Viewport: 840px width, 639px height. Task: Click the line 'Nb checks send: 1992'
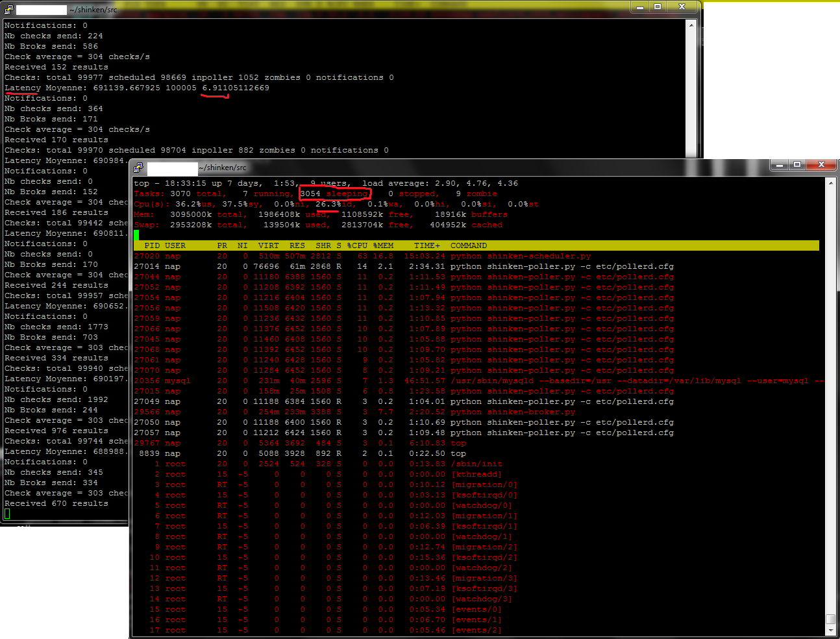tap(56, 399)
